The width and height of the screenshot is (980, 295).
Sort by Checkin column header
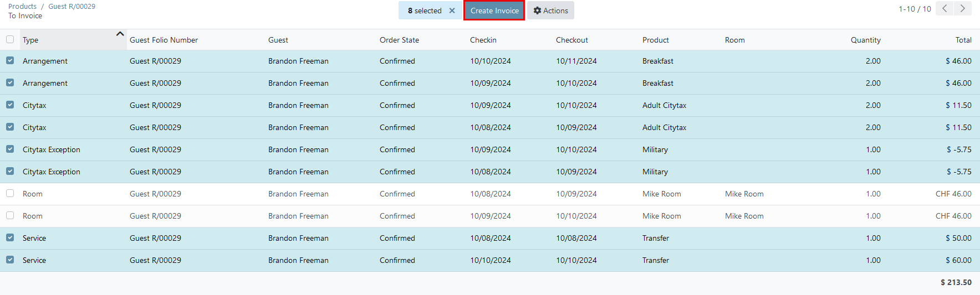click(x=483, y=40)
